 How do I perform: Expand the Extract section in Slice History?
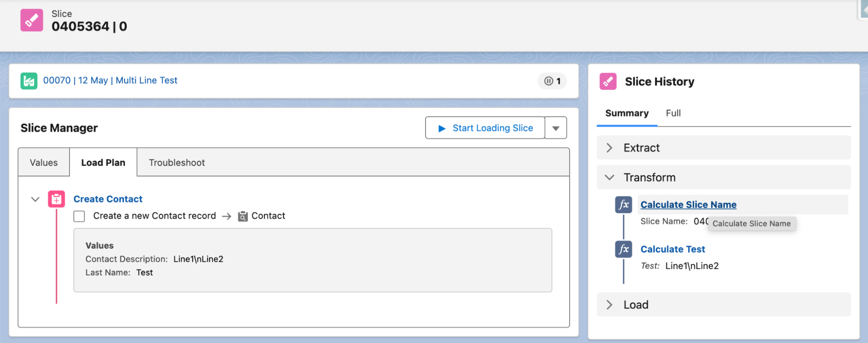coord(610,147)
